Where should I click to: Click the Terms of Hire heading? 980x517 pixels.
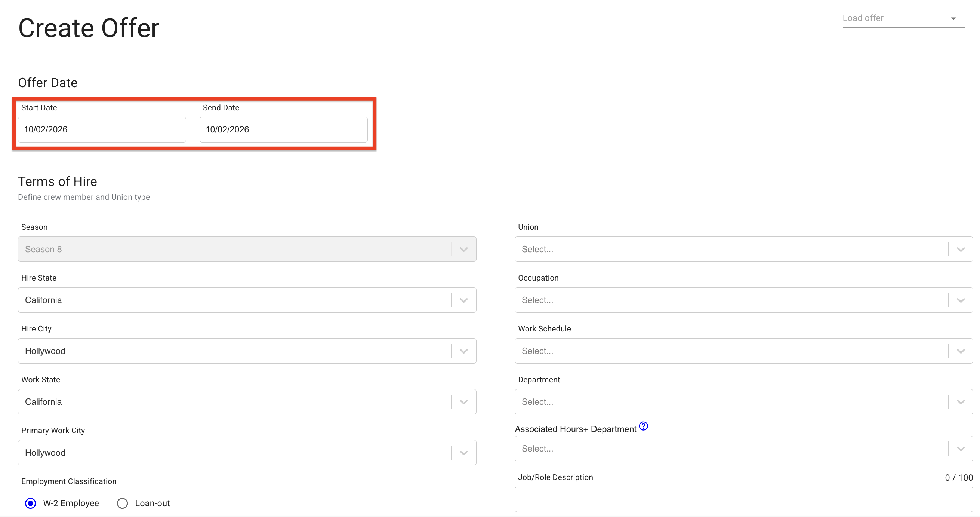pyautogui.click(x=58, y=181)
